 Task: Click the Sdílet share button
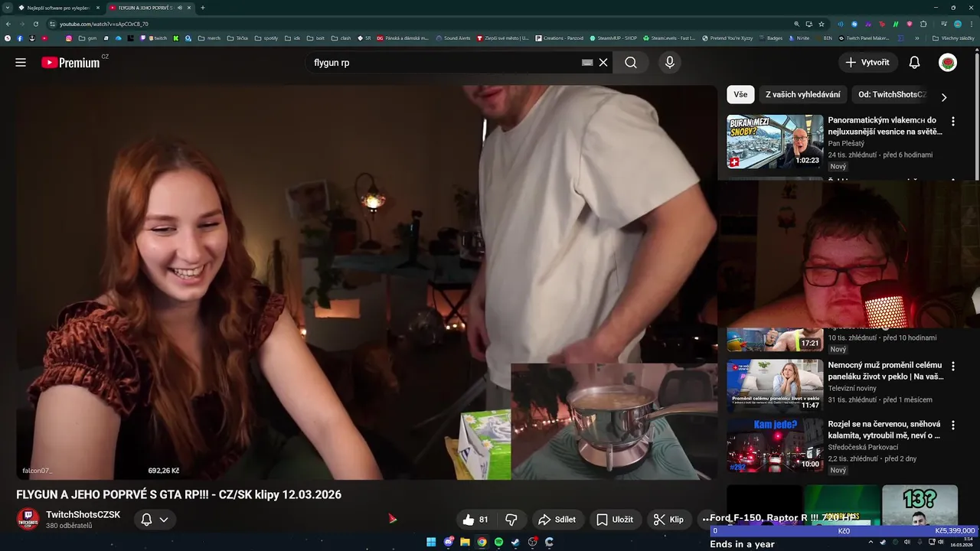[557, 520]
